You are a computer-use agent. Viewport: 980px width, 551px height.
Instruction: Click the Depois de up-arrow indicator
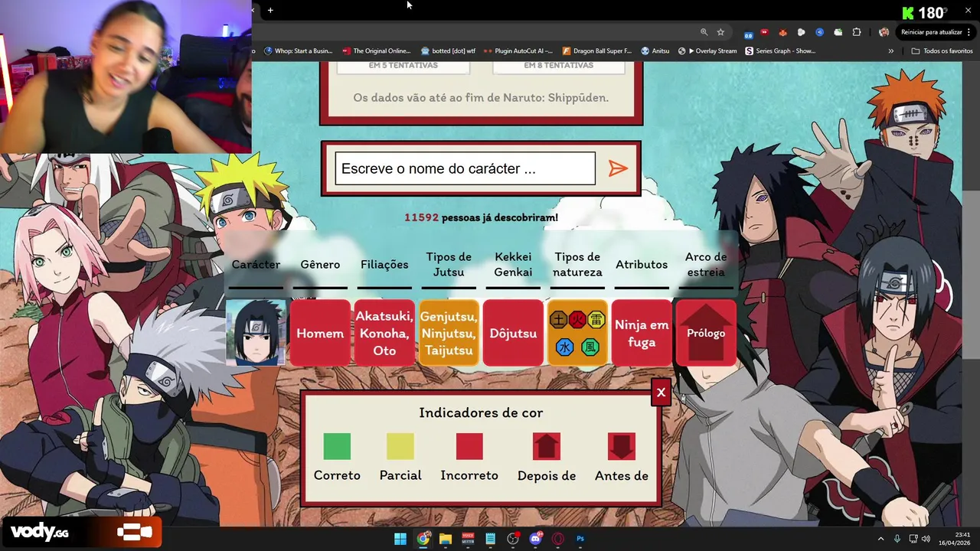pyautogui.click(x=547, y=446)
